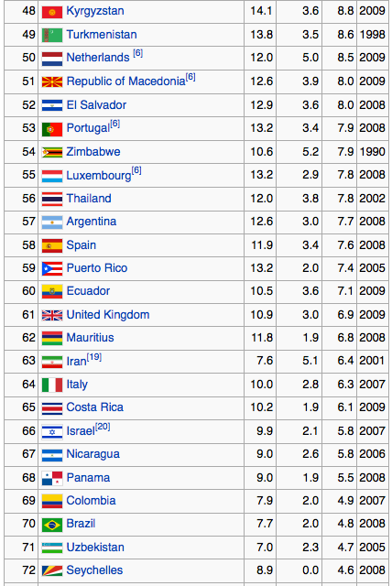The height and width of the screenshot is (586, 392).
Task: Click the Zimbabwe flag icon
Action: pos(52,153)
